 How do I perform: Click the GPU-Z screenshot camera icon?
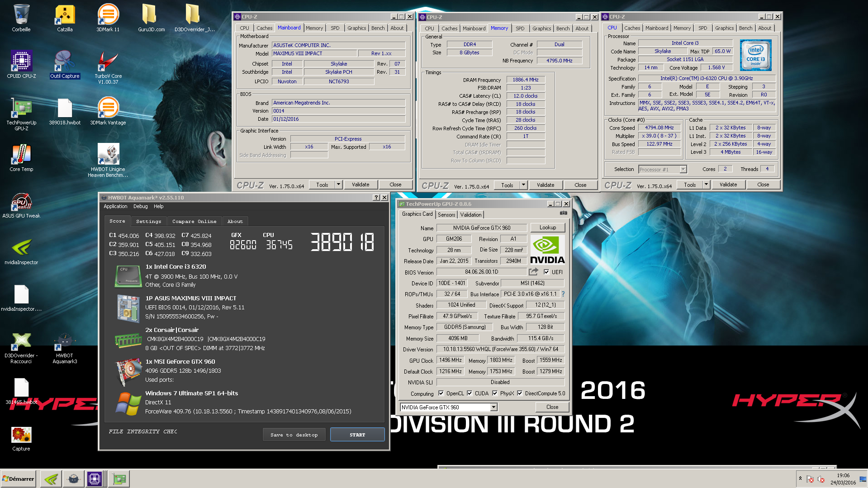pos(563,213)
